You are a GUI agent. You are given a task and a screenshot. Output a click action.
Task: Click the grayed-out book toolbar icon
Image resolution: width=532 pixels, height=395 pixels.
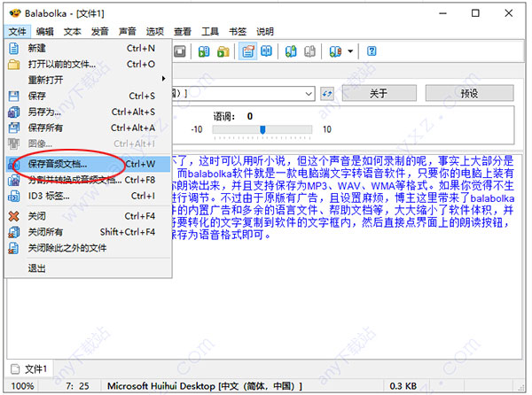pyautogui.click(x=309, y=51)
